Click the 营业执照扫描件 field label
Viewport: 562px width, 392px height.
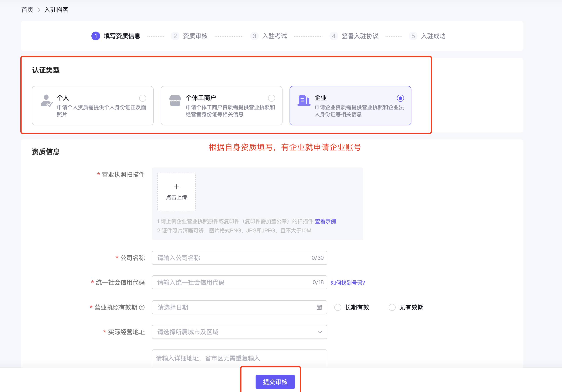coord(123,175)
